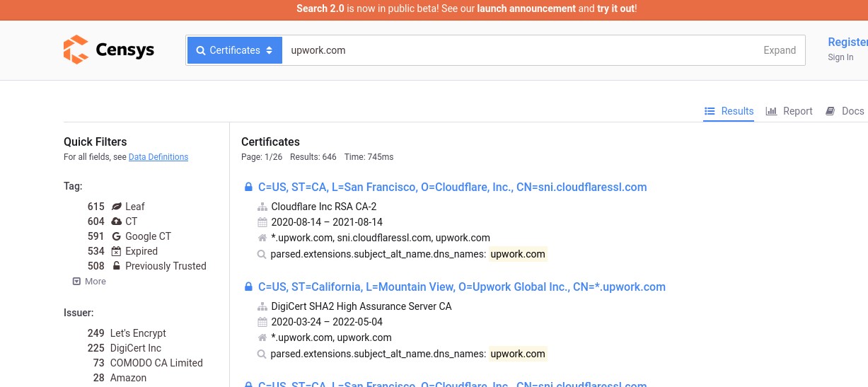Viewport: 868px width, 387px height.
Task: Click the Censys logo icon
Action: (76, 50)
